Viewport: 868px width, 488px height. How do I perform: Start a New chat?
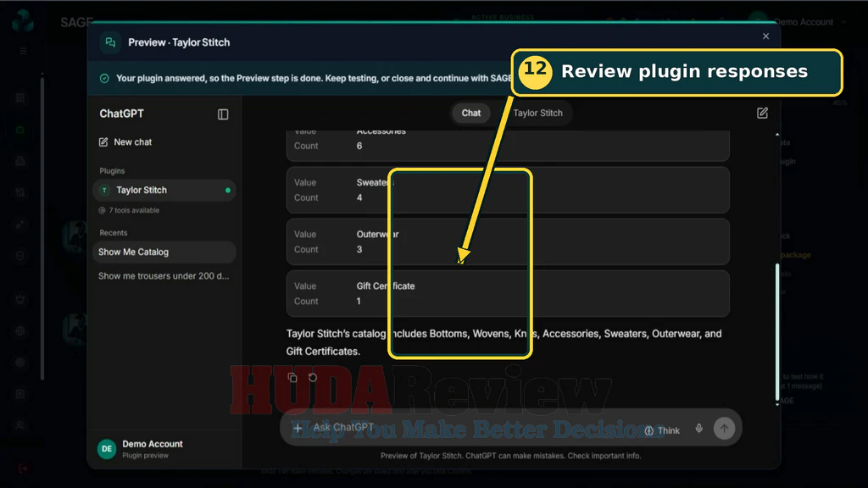pos(125,142)
